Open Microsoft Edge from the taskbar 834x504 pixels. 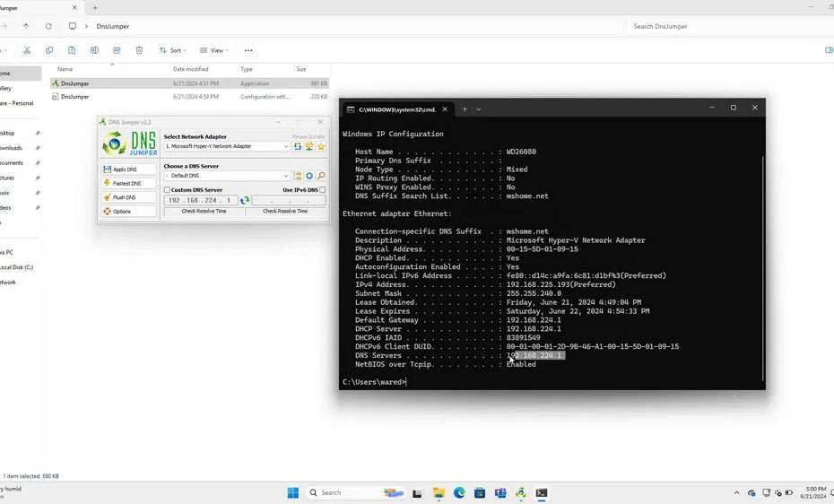(x=459, y=493)
